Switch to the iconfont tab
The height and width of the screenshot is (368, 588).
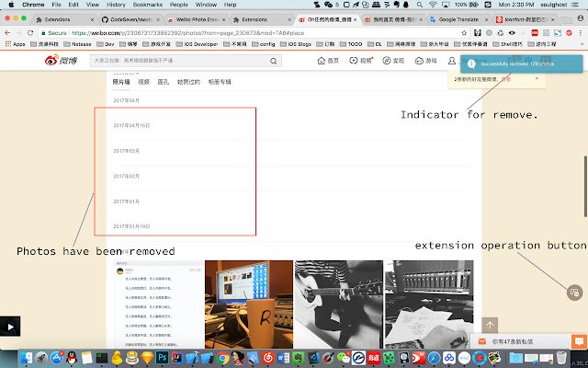(525, 19)
